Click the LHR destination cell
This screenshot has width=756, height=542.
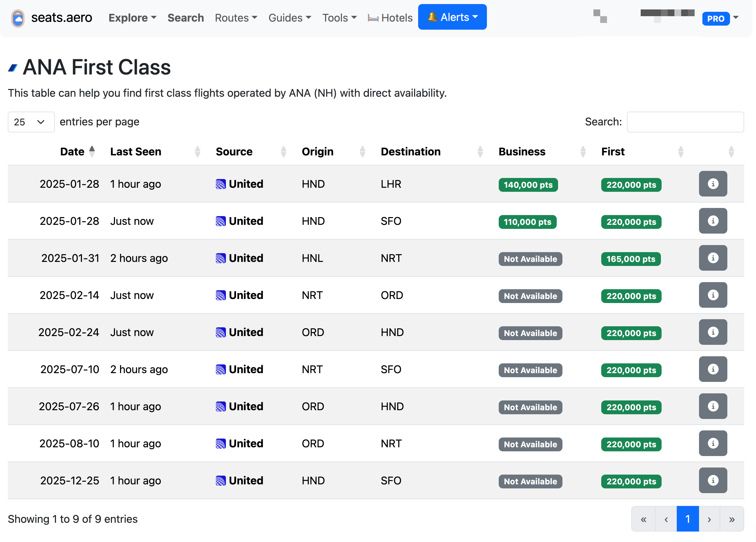(391, 184)
